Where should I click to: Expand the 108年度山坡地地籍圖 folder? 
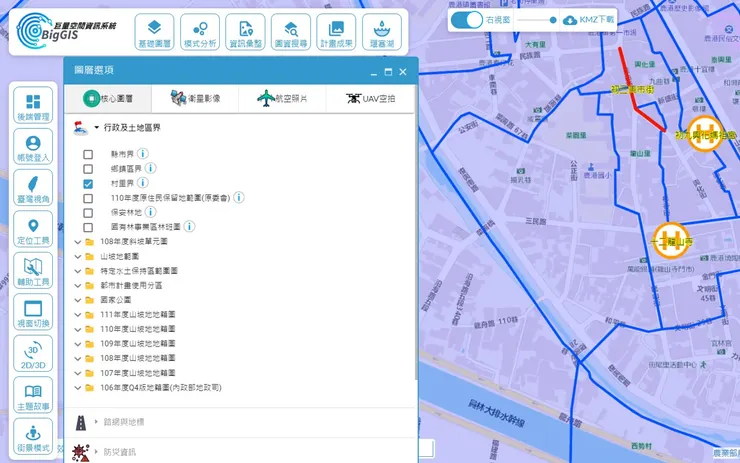[x=78, y=358]
